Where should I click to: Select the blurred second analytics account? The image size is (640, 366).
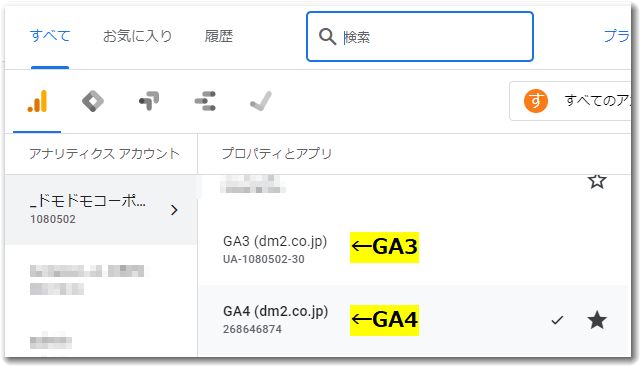[x=101, y=280]
